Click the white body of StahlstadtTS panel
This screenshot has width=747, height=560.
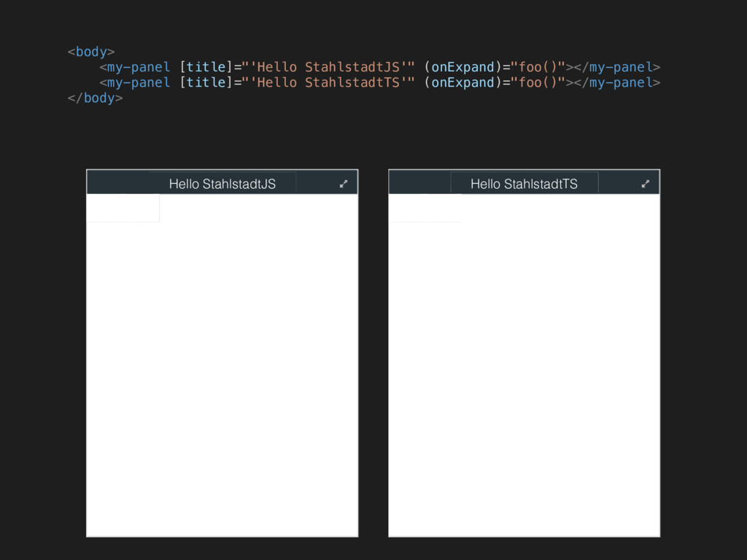click(524, 365)
